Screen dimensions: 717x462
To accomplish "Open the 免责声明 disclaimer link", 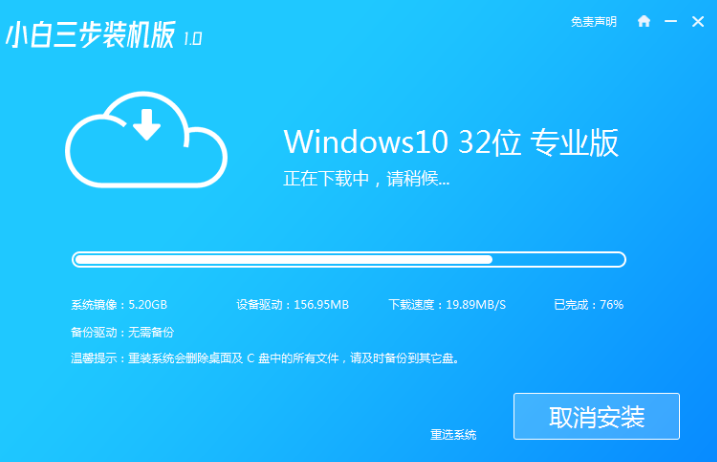I will [594, 21].
